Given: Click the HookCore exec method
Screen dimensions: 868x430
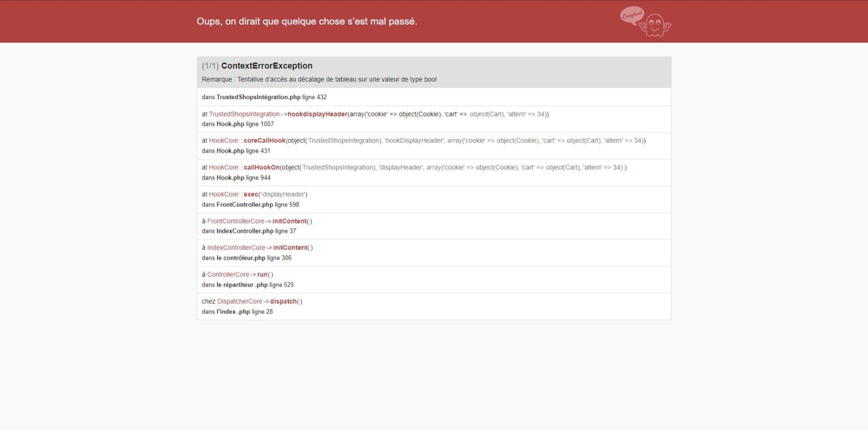Looking at the screenshot, I should click(251, 194).
